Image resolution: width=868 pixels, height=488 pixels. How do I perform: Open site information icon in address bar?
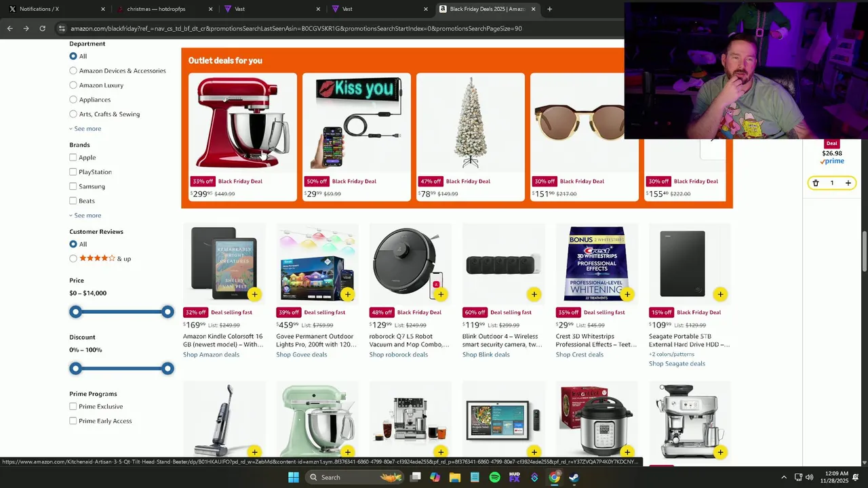tap(62, 28)
